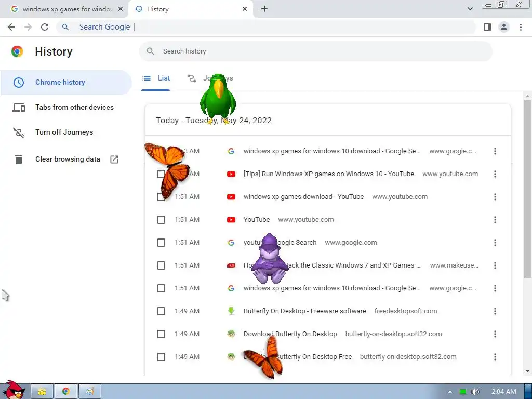Click YouTube favicon of [Tips] Run Windows XP entry
Screen dimensions: 532x399
[231, 174]
